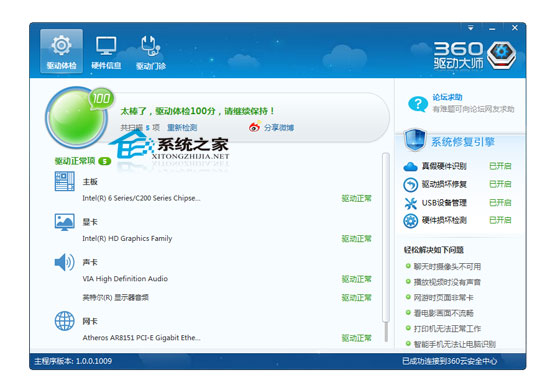Click the question mark help bubble icon

pyautogui.click(x=418, y=104)
